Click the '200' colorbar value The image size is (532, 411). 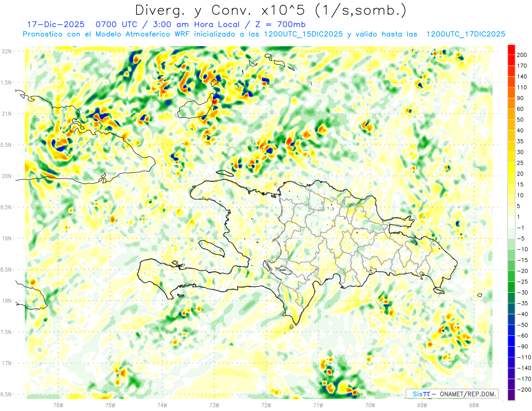(522, 55)
